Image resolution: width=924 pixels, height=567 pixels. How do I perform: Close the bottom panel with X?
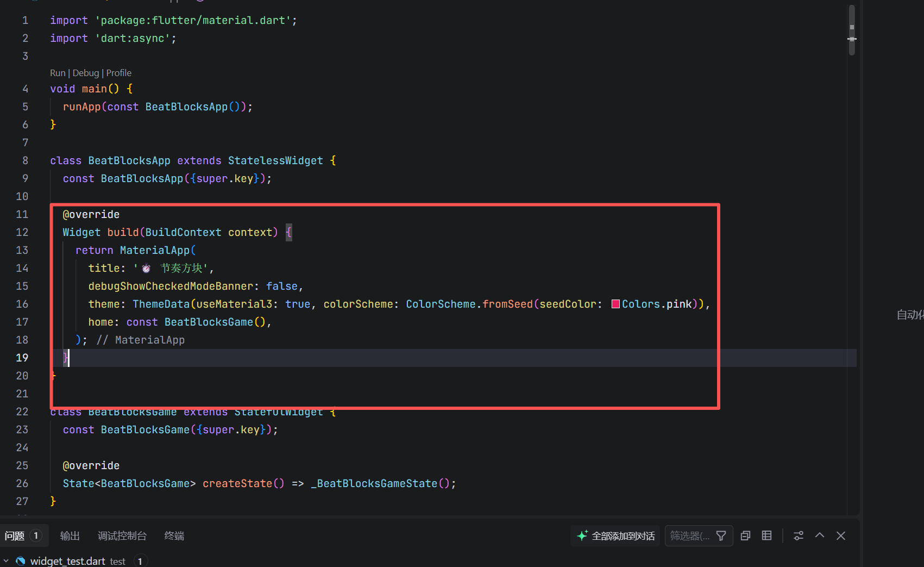point(841,536)
